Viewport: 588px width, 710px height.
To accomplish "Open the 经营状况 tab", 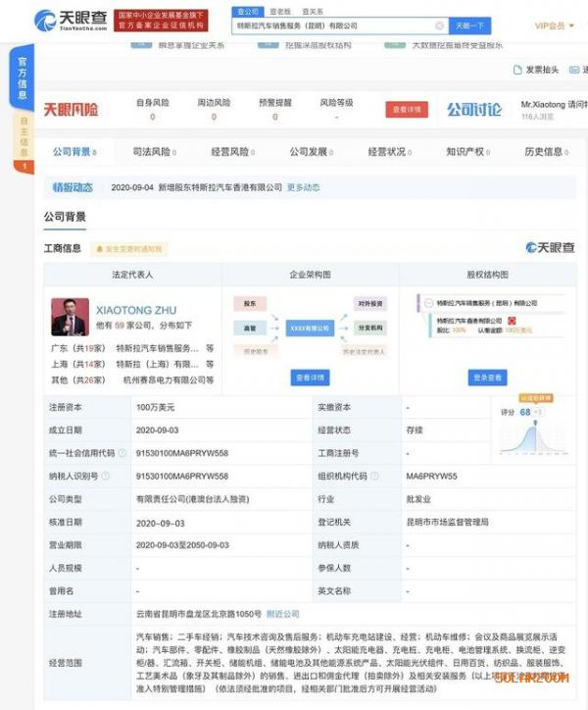I will point(390,152).
